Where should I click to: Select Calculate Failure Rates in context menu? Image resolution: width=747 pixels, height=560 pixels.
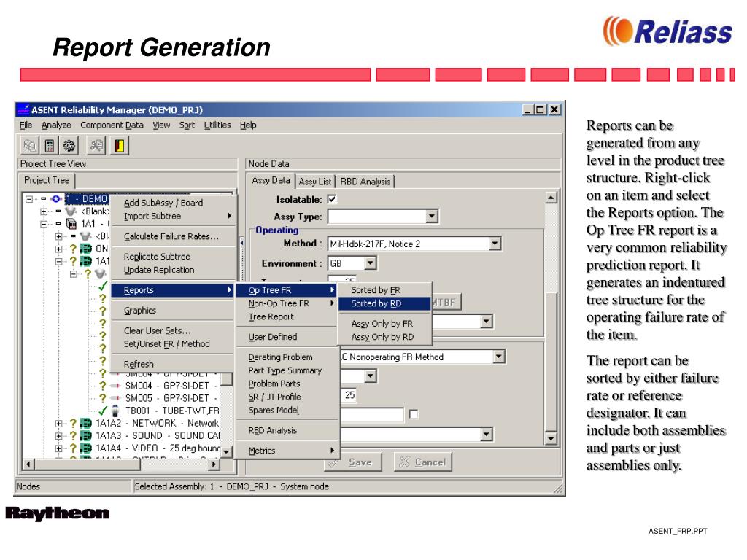[x=174, y=236]
